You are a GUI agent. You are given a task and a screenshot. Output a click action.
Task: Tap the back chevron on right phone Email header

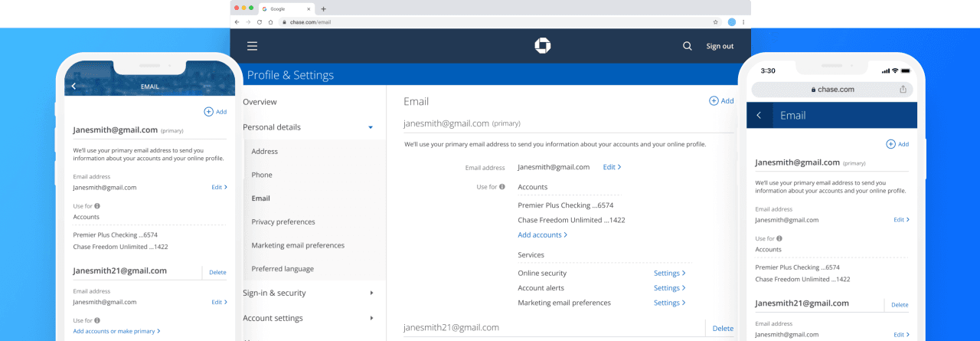pos(759,115)
